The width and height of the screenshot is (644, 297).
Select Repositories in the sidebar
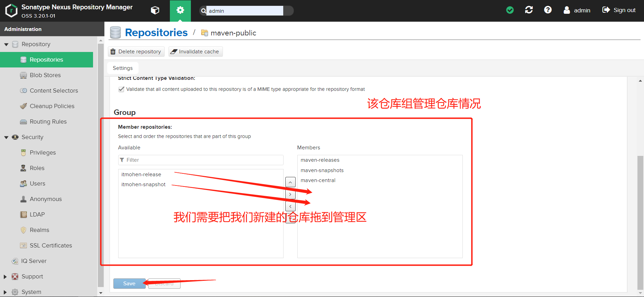(x=47, y=60)
